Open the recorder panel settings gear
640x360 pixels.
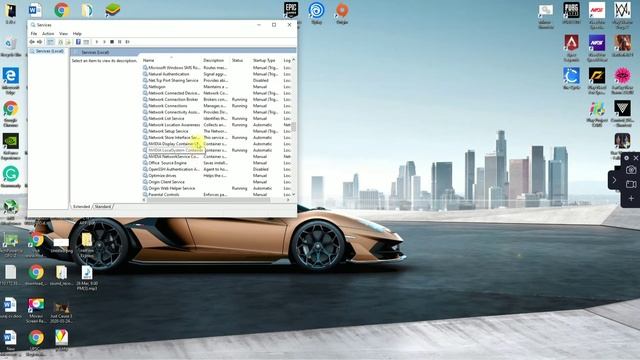click(627, 158)
